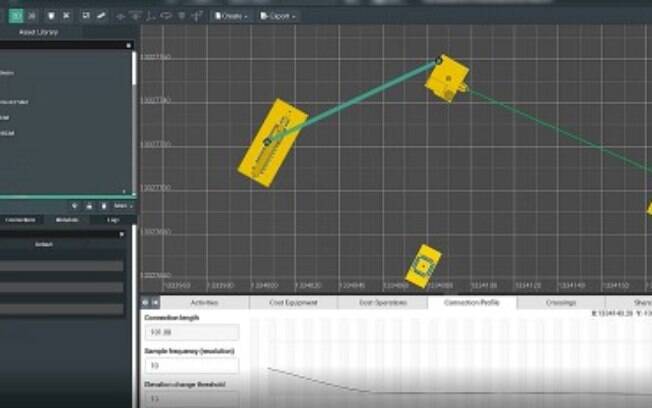
Task: Click the middle grey field in the lower left panel
Action: [x=62, y=287]
